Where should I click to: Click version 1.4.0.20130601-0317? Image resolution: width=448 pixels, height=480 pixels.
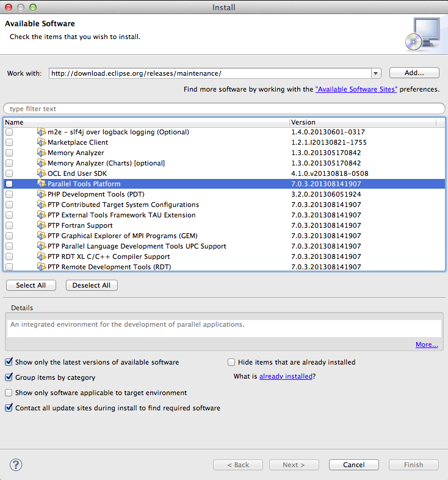pyautogui.click(x=328, y=132)
